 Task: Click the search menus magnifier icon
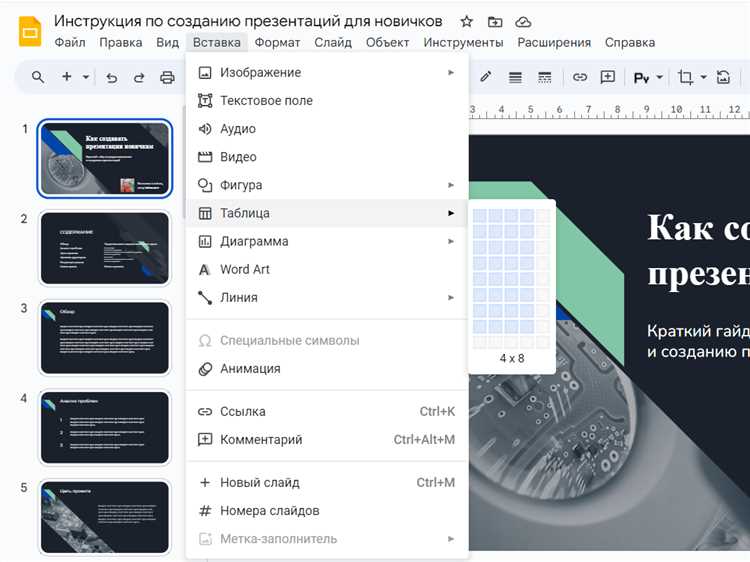click(x=38, y=77)
